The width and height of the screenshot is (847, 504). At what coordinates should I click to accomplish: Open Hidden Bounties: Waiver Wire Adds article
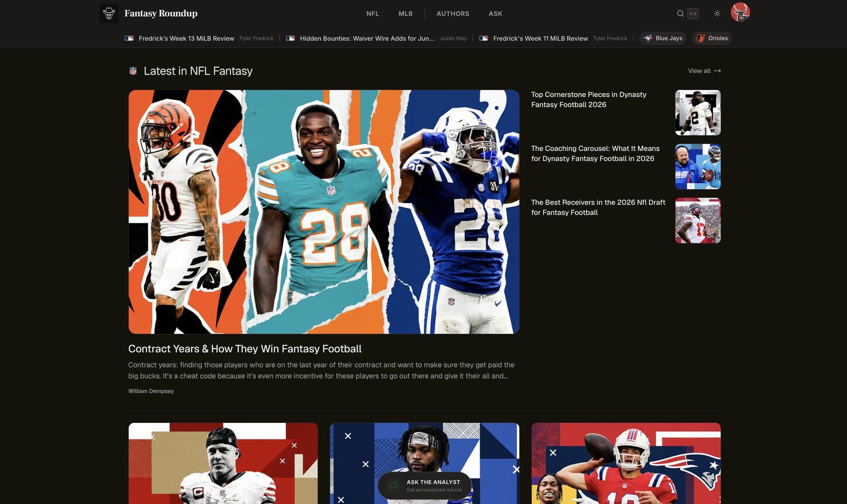pyautogui.click(x=367, y=38)
